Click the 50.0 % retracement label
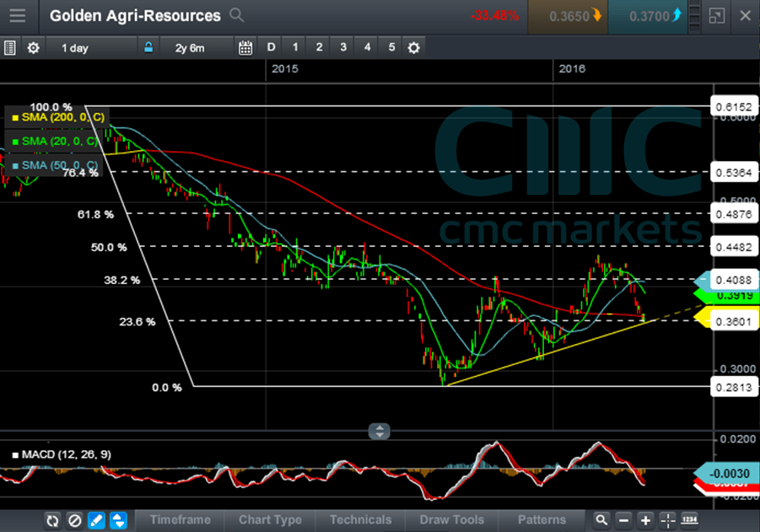The image size is (760, 532). pyautogui.click(x=109, y=247)
